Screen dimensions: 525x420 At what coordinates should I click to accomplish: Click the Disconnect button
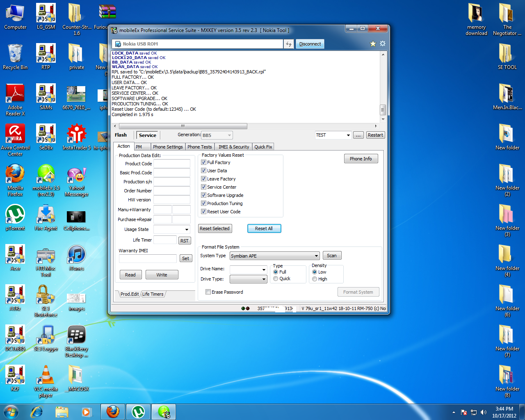pos(310,44)
